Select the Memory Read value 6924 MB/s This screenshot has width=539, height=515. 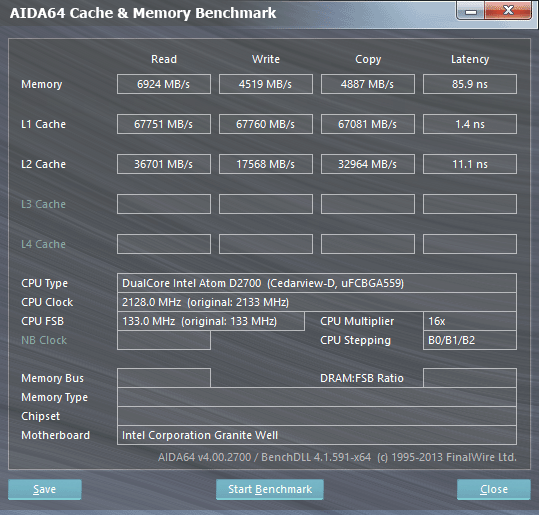[x=164, y=84]
